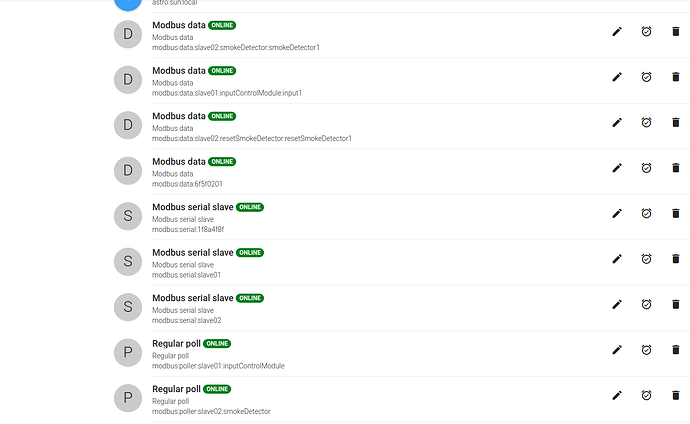Delete the Modbus serial slave01 thing
690x424 pixels.
pyautogui.click(x=675, y=259)
